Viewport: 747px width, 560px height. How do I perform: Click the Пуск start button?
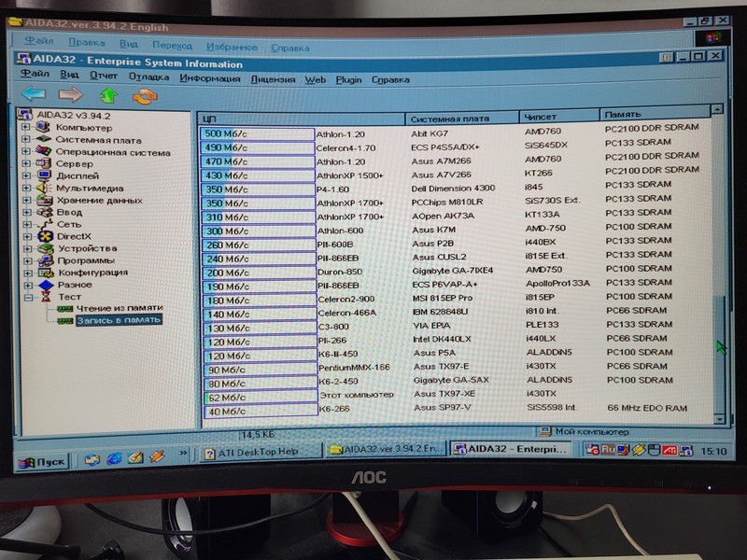pos(41,461)
